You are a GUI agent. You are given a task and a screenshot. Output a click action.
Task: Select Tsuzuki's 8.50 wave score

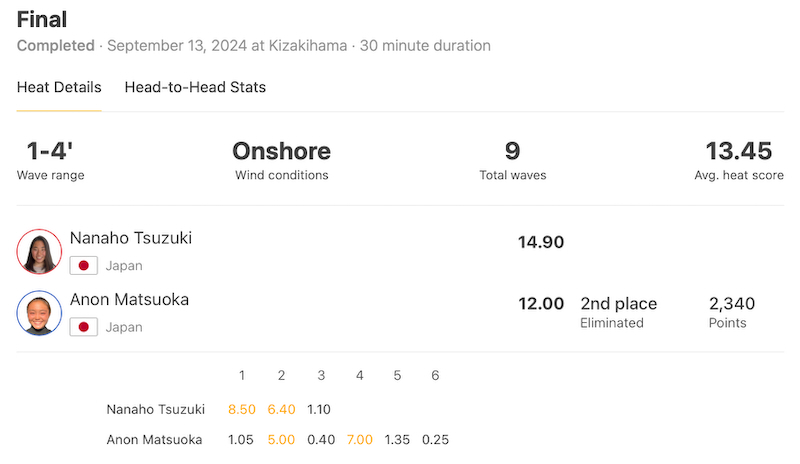(242, 409)
